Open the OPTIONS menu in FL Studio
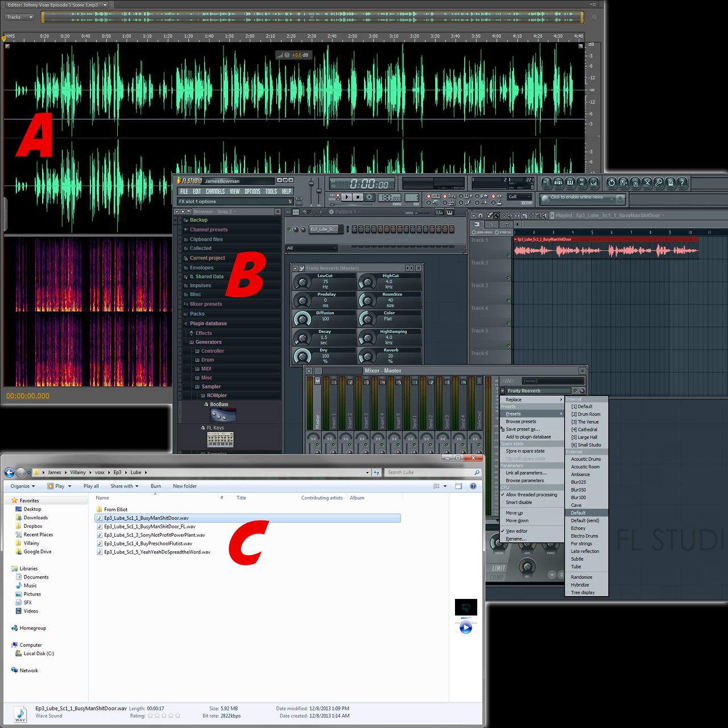Screen dimensions: 728x728 pyautogui.click(x=253, y=192)
